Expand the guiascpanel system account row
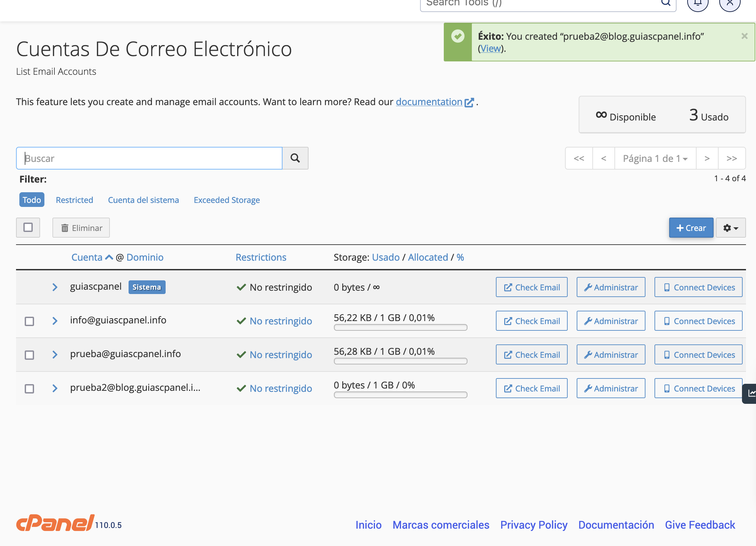The image size is (756, 546). (x=55, y=287)
